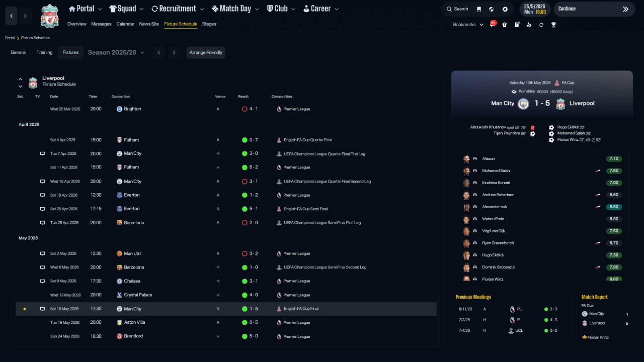644x362 pixels.
Task: Open the bookmark icon beside Search
Action: (478, 9)
